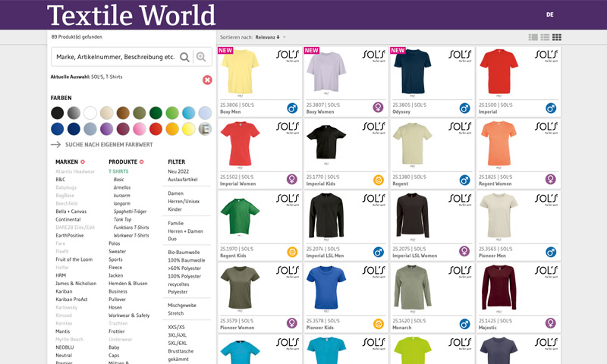
Task: Filter by brand Kariban ProAct
Action: 71,300
